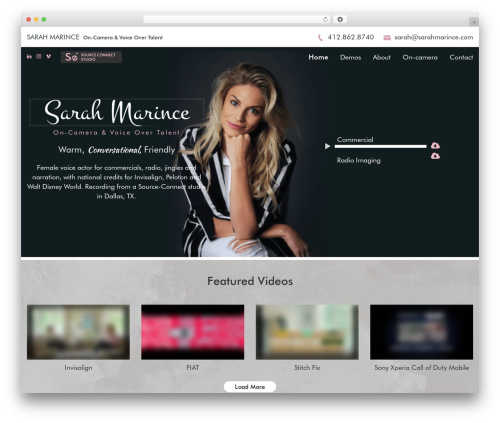
Task: Click the Featured Videos heading
Action: [x=250, y=281]
